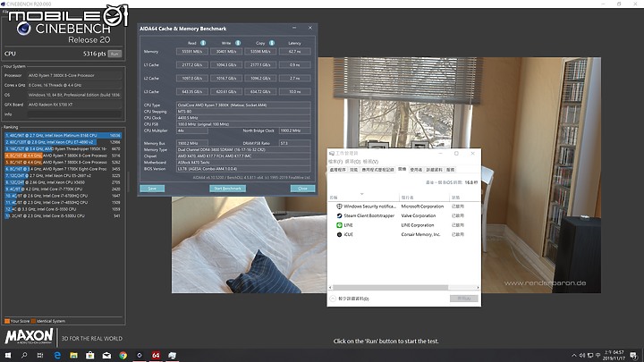Click the Memory Read value field in AIDA64
Image resolution: width=644 pixels, height=362 pixels.
(191, 52)
